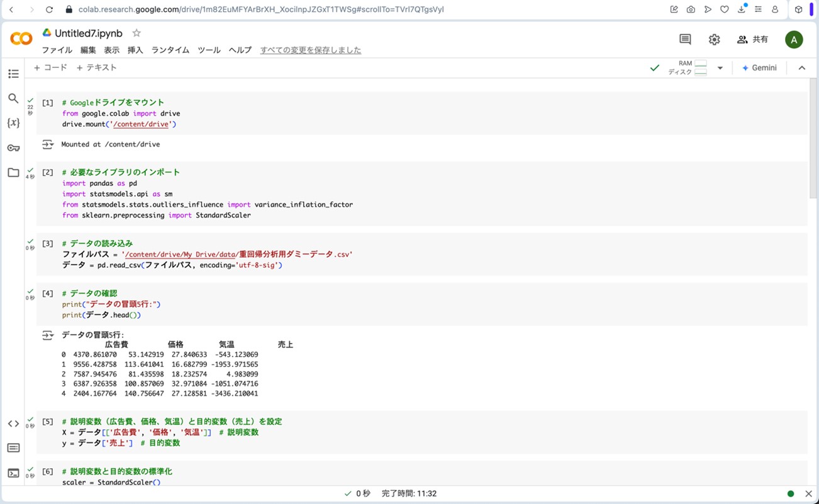Toggle output of the data head cell
819x504 pixels.
tap(48, 336)
